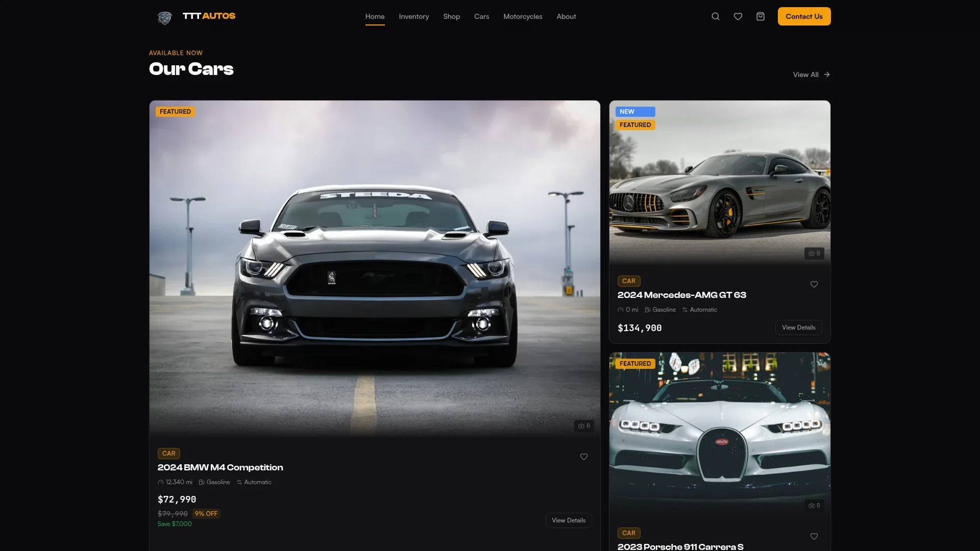Viewport: 980px width, 551px height.
Task: Click the 9% OFF discount badge
Action: coord(206,514)
